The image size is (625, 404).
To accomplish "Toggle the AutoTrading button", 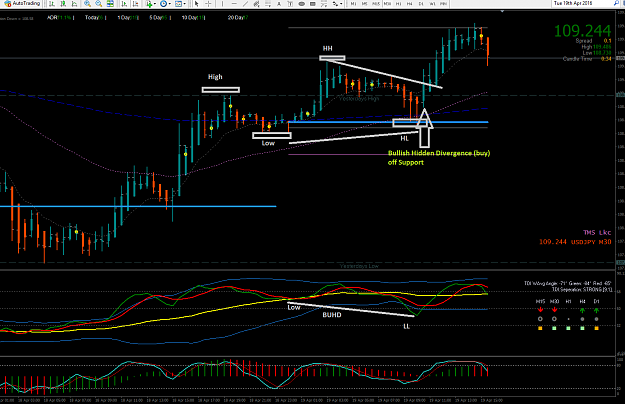I will pyautogui.click(x=22, y=4).
